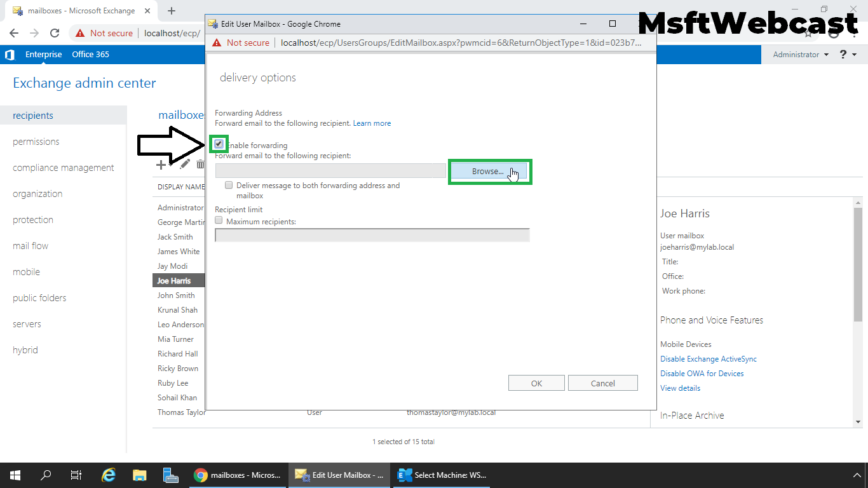Select Jay Modi in the mailbox list
This screenshot has width=868, height=488.
(172, 266)
